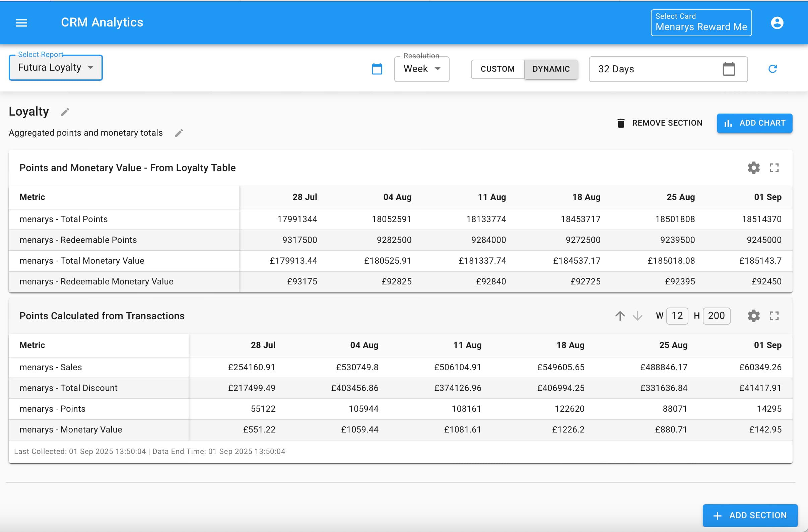Keep DYNAMIC date range mode selected
This screenshot has height=532, width=808.
coord(551,69)
